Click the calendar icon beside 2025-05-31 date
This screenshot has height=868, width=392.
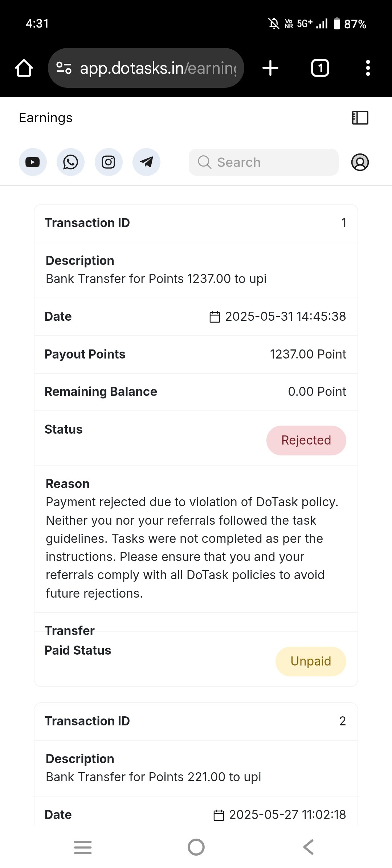pos(215,317)
